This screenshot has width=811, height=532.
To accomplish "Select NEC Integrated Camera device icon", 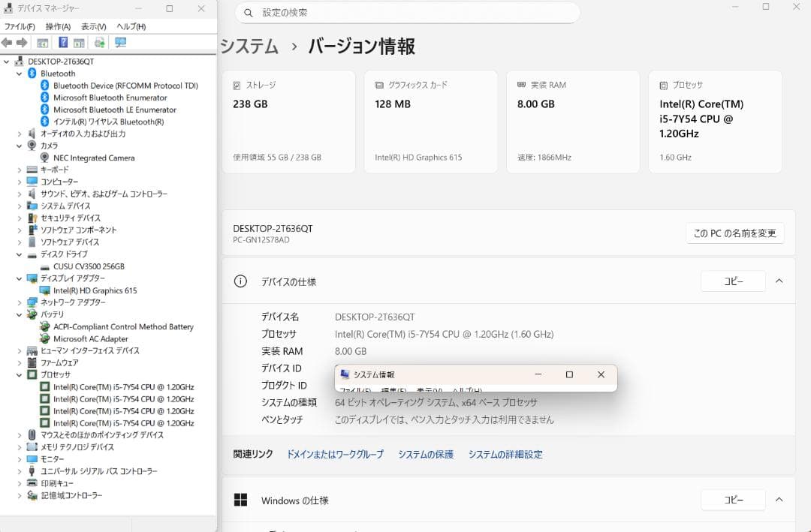I will [46, 158].
